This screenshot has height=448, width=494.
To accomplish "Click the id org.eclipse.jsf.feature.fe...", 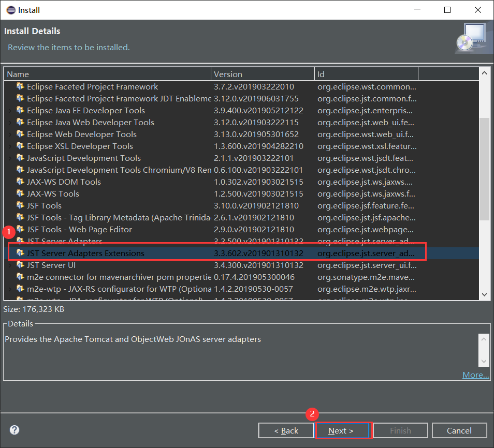I will tap(366, 205).
